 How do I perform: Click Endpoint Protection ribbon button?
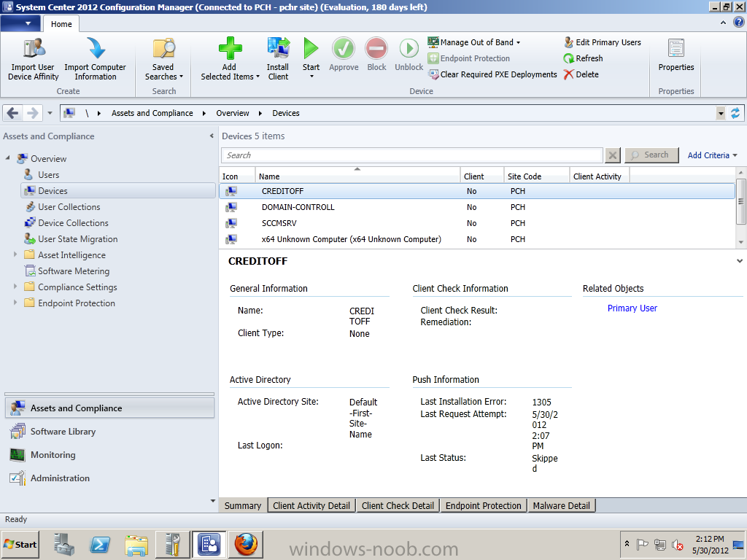pos(469,58)
